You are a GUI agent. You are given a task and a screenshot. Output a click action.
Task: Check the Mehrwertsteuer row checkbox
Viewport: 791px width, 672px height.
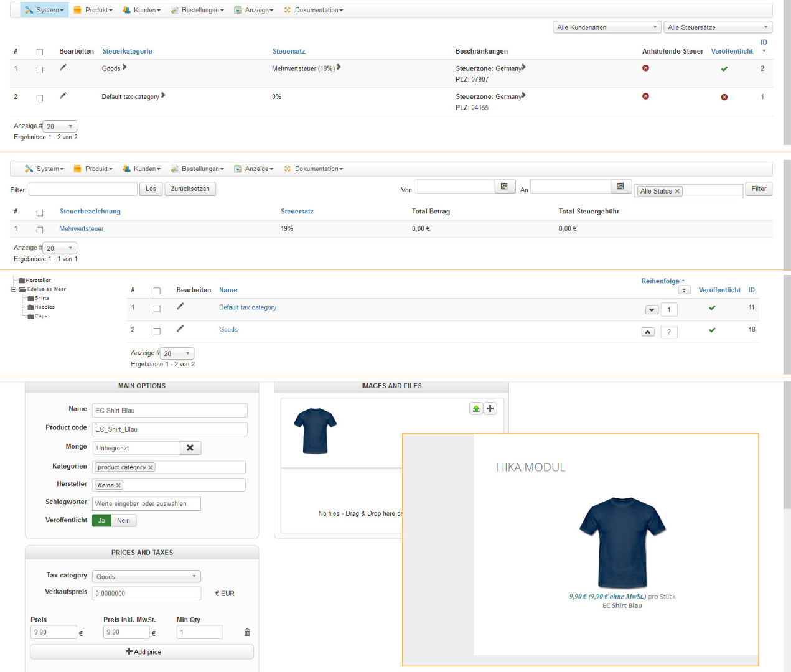[x=40, y=230]
